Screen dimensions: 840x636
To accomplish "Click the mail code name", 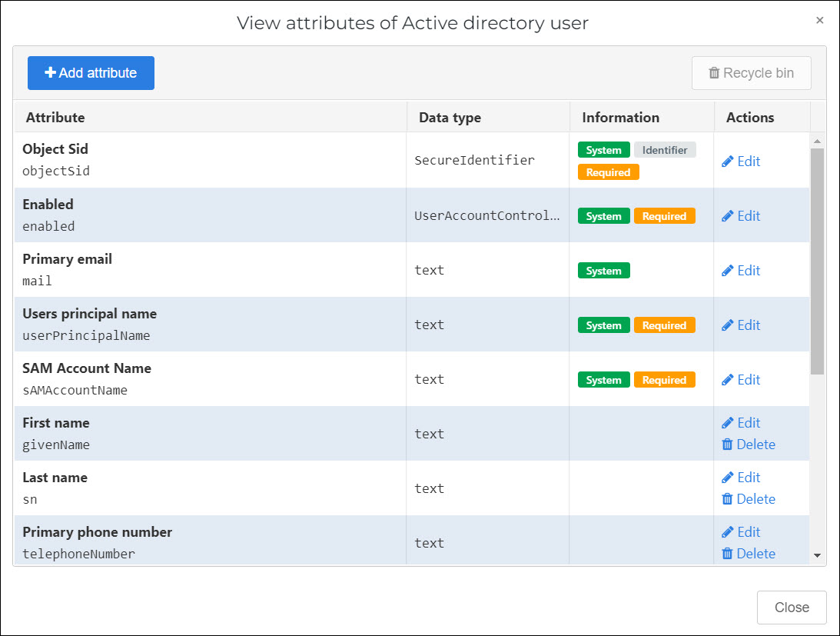I will tap(37, 281).
